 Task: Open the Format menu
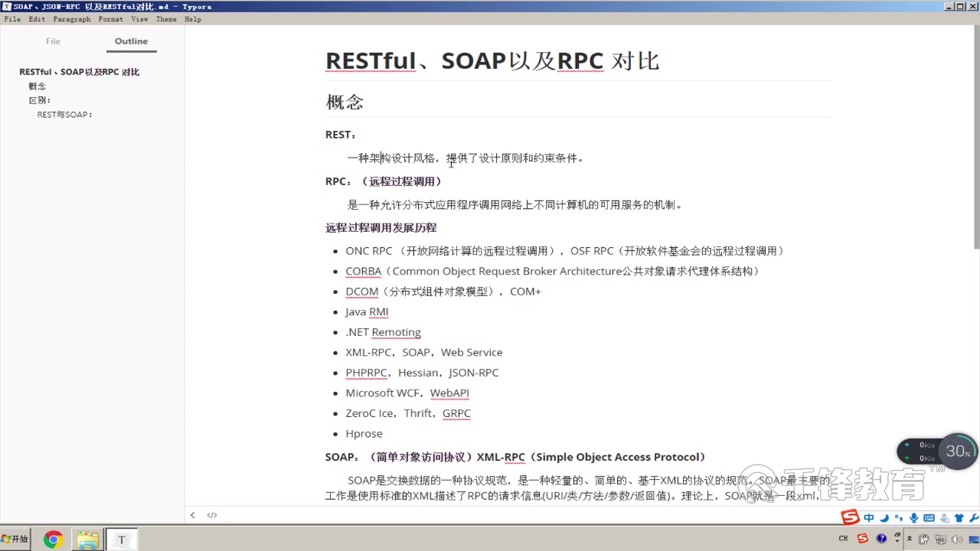point(111,19)
